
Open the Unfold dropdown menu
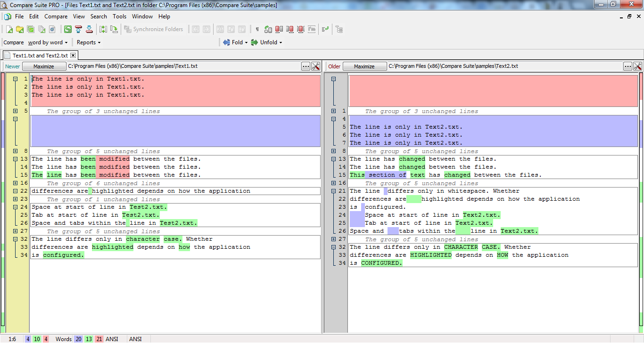(x=266, y=42)
